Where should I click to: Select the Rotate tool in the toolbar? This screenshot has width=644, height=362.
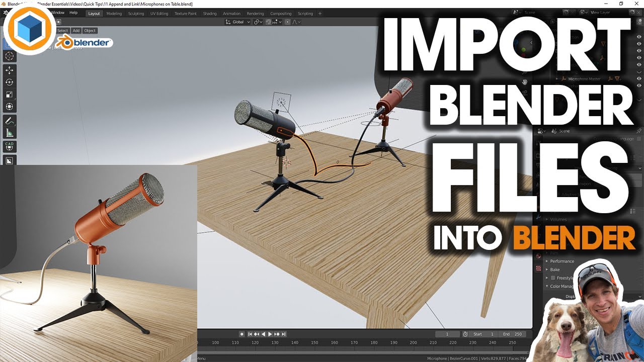(9, 82)
